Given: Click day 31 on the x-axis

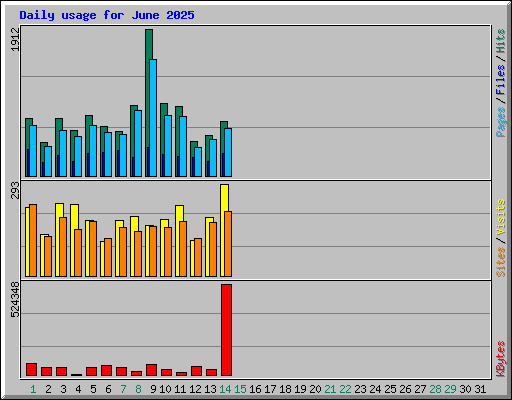Looking at the screenshot, I should pyautogui.click(x=480, y=389).
